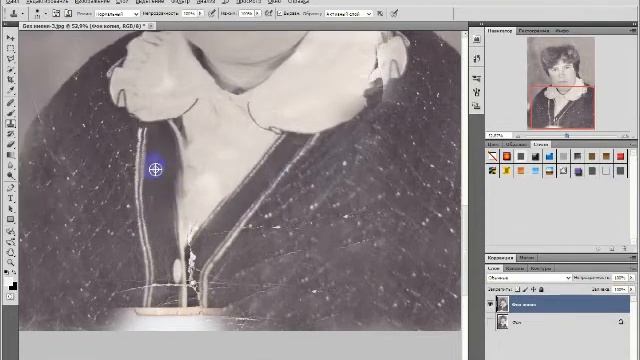640x360 pixels.
Task: Click Navigator zoom out mountain icon
Action: tap(518, 136)
